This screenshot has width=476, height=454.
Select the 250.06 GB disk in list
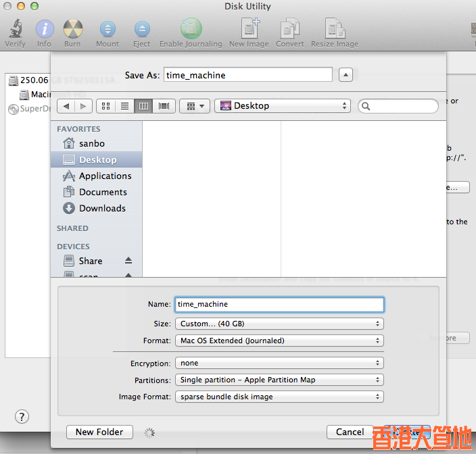click(28, 80)
